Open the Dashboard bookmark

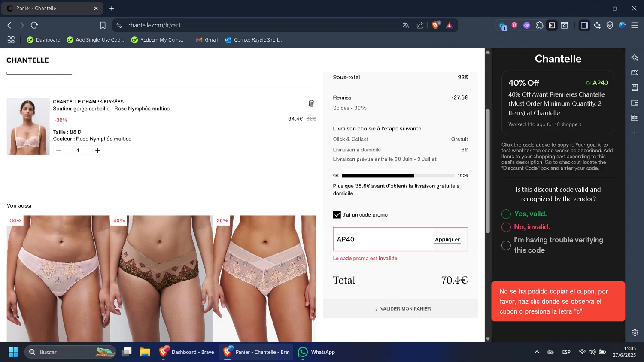(43, 40)
